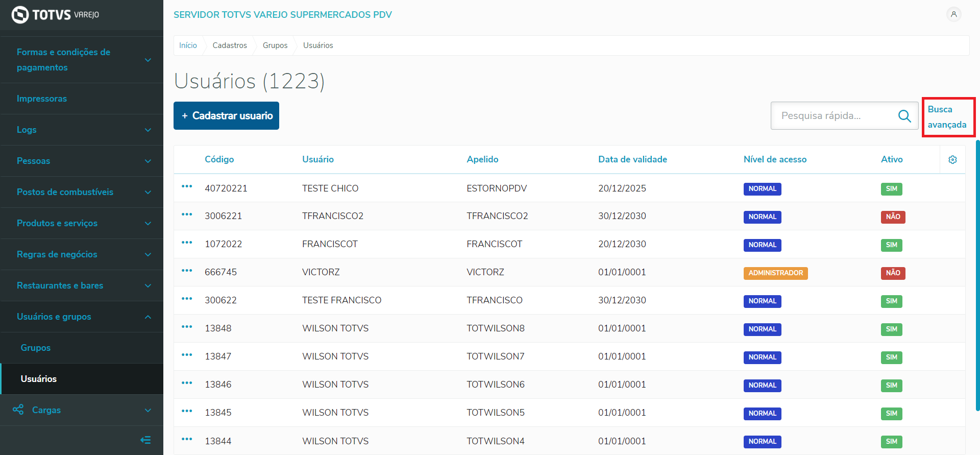The image size is (980, 455).
Task: Open row actions for TESTE CHICO
Action: coord(187,186)
